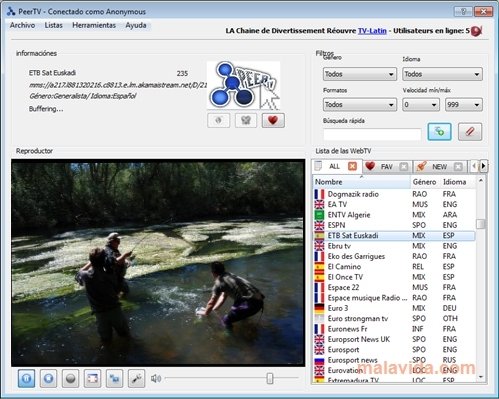
Task: Apply filters with the green refresh button
Action: click(439, 131)
